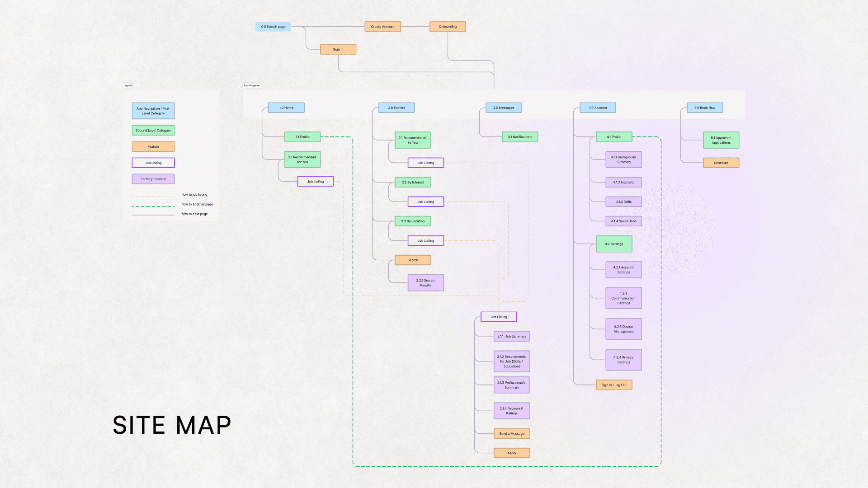Viewport: 868px width, 488px height.
Task: Select the 4.0 Account navigation node
Action: 597,108
